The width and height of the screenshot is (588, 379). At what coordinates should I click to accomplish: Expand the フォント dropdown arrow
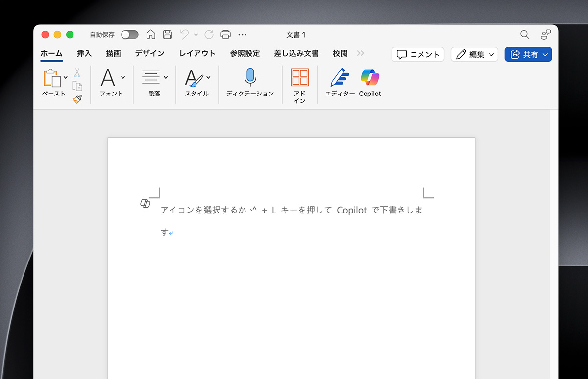122,77
